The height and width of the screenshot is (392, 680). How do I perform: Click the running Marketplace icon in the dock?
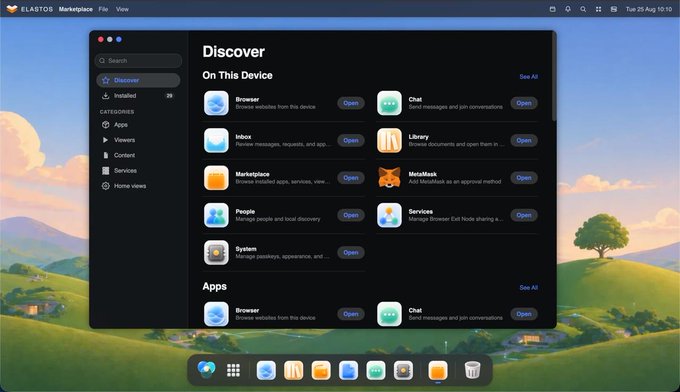[x=438, y=371]
